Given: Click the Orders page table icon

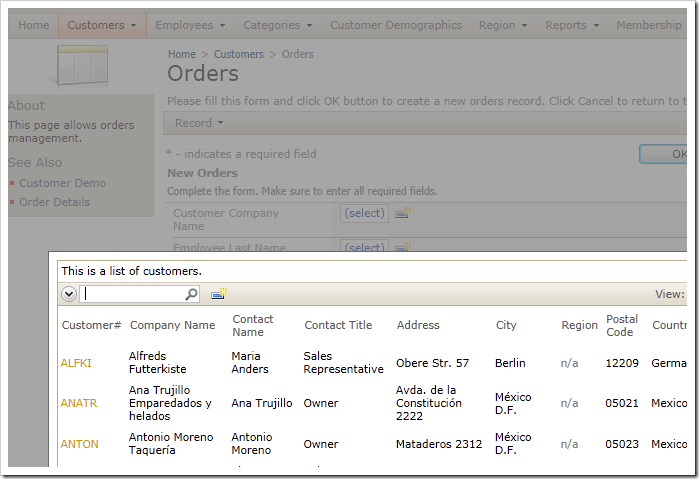Looking at the screenshot, I should coord(82,65).
